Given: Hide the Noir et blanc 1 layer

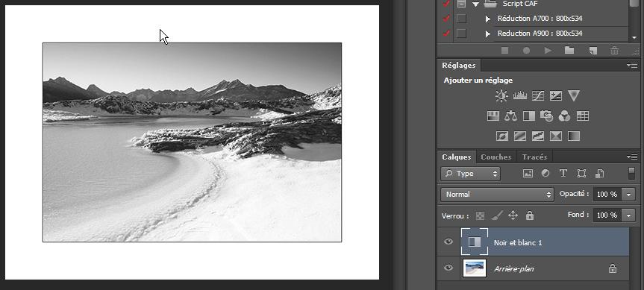Looking at the screenshot, I should point(448,242).
